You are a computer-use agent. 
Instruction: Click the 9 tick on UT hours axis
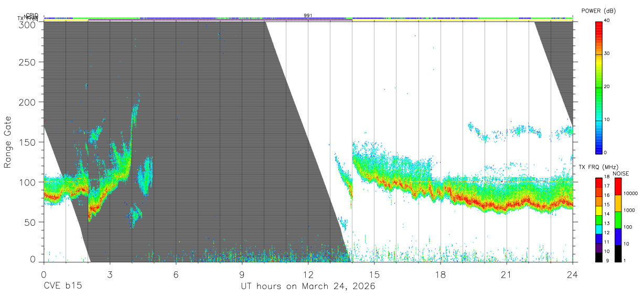tap(242, 274)
